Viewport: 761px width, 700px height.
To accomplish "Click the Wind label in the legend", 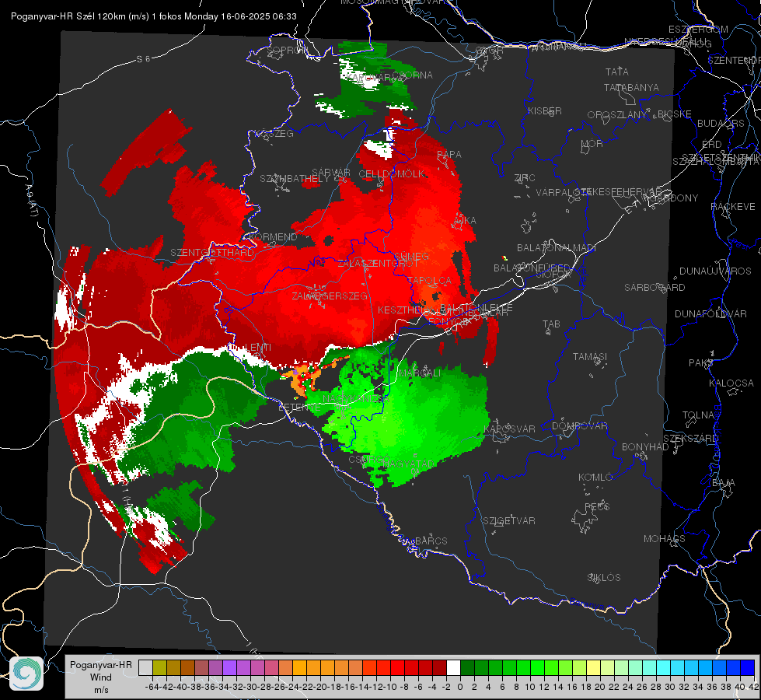I will (101, 677).
